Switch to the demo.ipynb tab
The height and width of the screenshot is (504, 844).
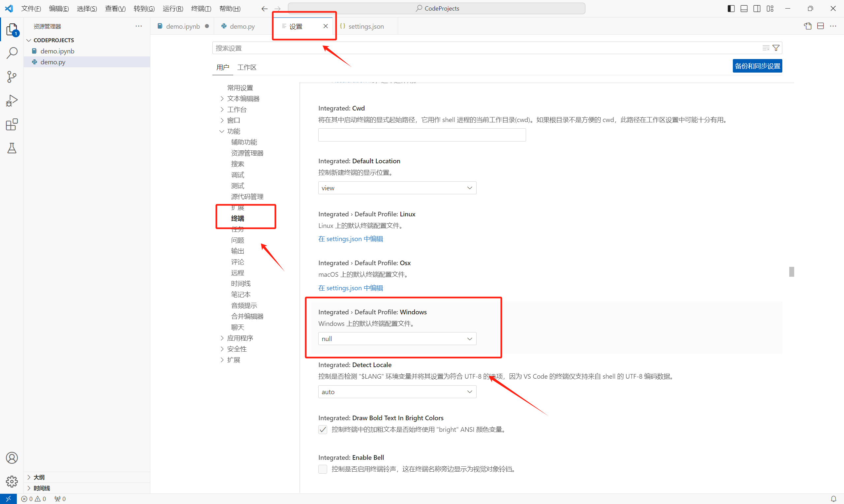[183, 26]
